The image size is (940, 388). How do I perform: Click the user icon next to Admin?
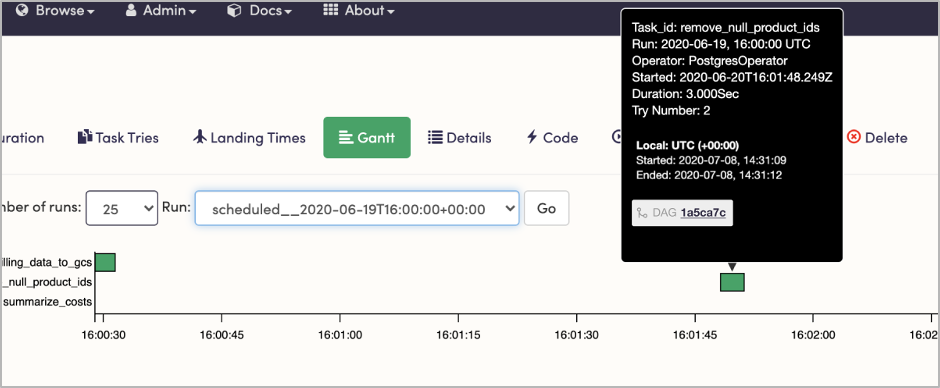(131, 10)
